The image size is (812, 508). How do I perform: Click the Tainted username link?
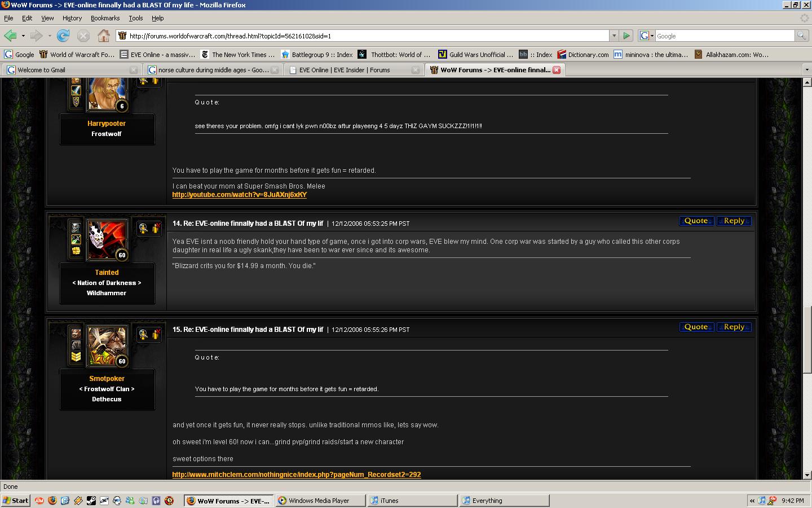107,273
